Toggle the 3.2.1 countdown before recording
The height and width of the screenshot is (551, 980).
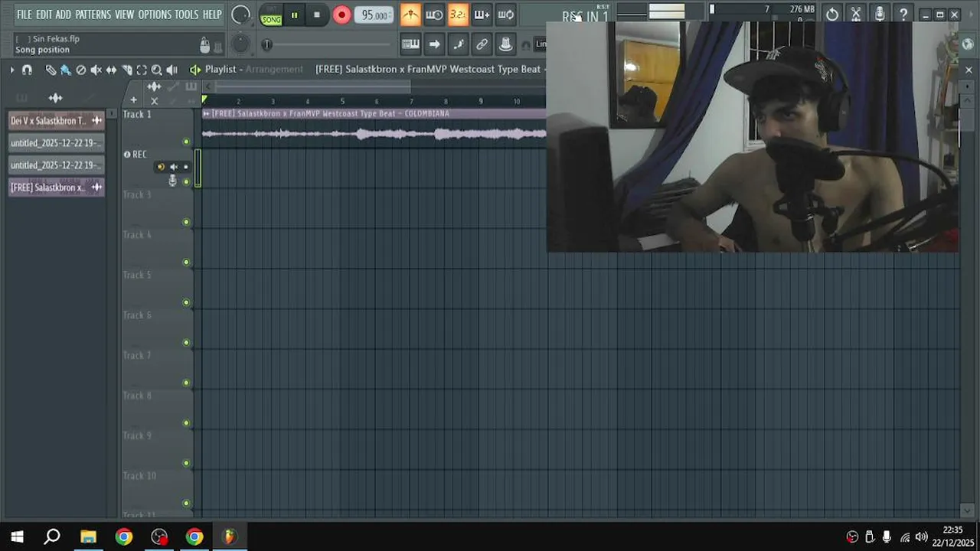(458, 15)
